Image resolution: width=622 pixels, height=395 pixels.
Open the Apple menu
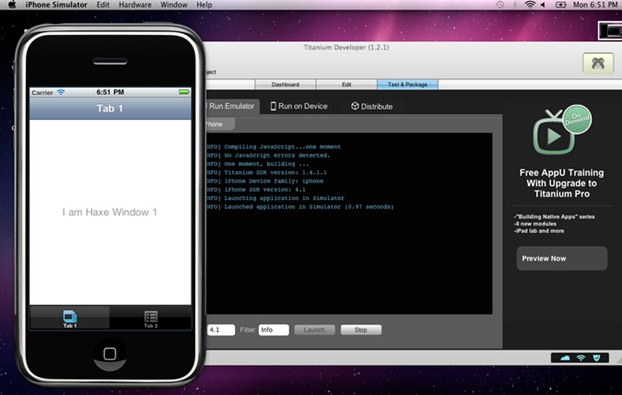tap(12, 5)
